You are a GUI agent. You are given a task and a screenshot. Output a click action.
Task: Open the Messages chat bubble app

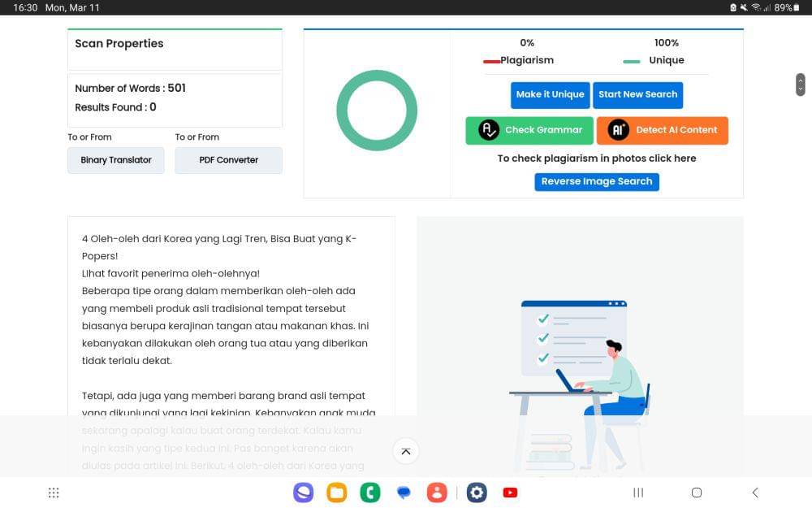(x=404, y=493)
